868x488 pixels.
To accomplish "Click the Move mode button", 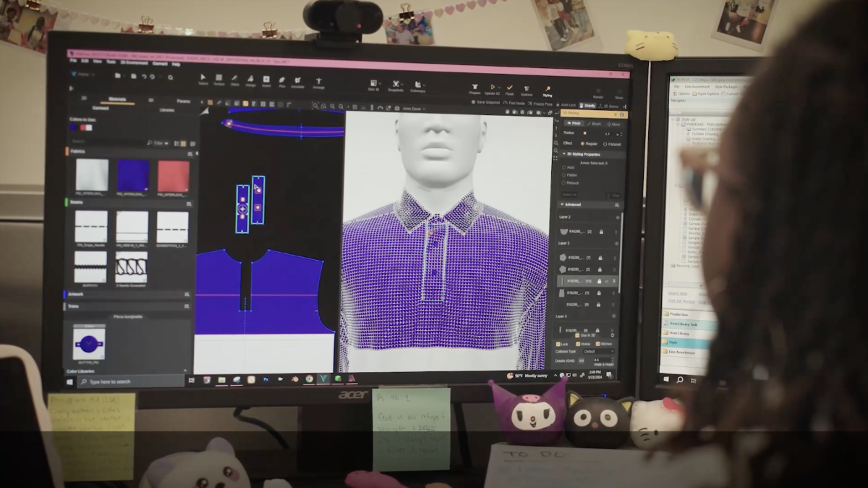I will [x=613, y=125].
